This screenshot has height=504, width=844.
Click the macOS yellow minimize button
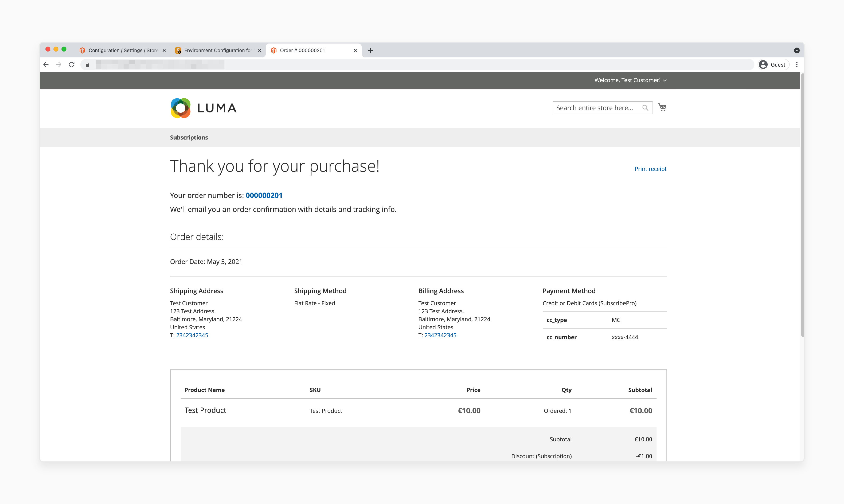coord(56,49)
